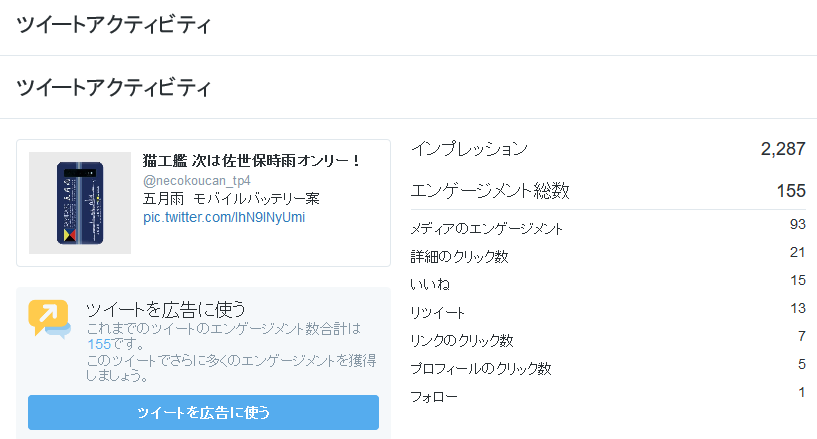Click the 詳細のクリック数 stat row

[608, 255]
